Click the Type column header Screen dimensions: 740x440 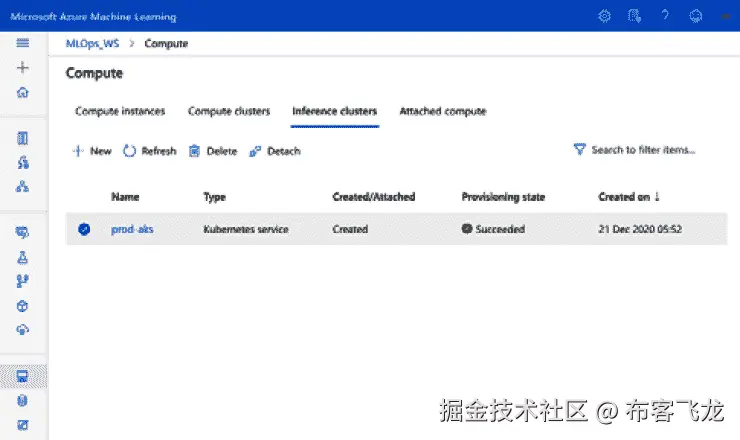coord(214,197)
